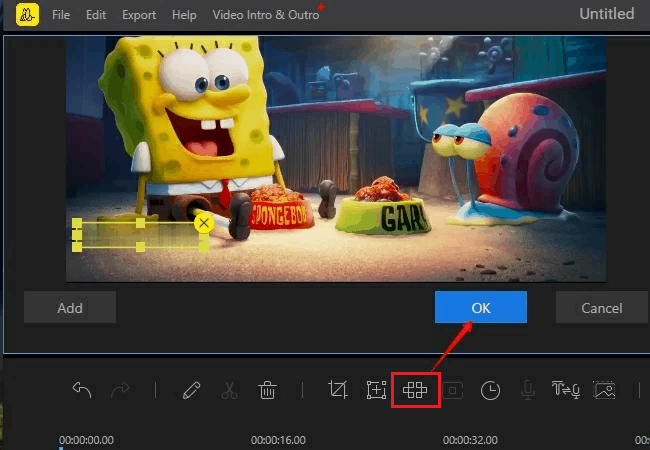This screenshot has width=650, height=450.
Task: Select the Mosaic tool icon
Action: (415, 390)
